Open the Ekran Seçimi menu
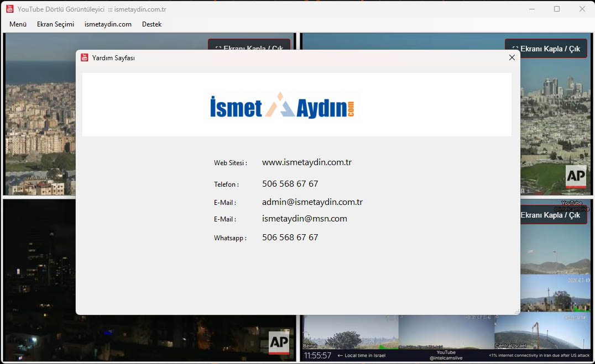This screenshot has height=364, width=595. tap(55, 24)
